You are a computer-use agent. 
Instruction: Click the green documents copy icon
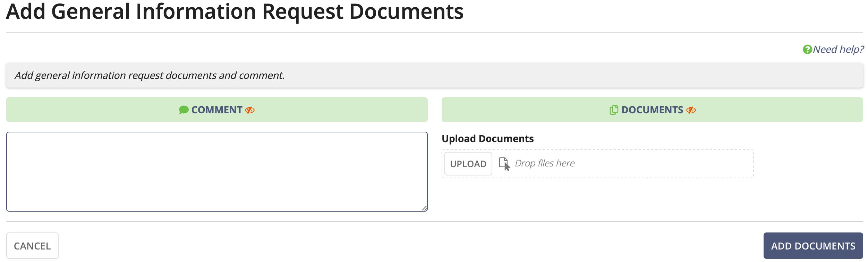[614, 109]
